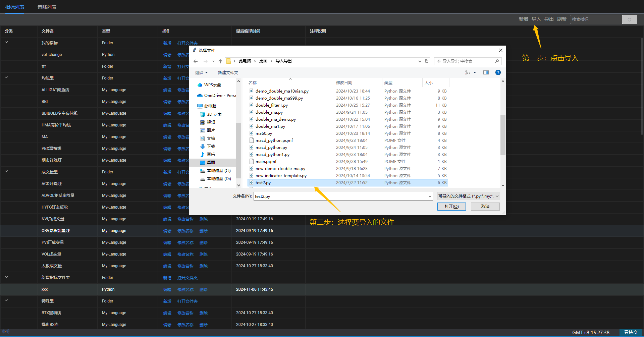Sort files by 修改日期 column
Image resolution: width=644 pixels, height=337 pixels.
[344, 83]
